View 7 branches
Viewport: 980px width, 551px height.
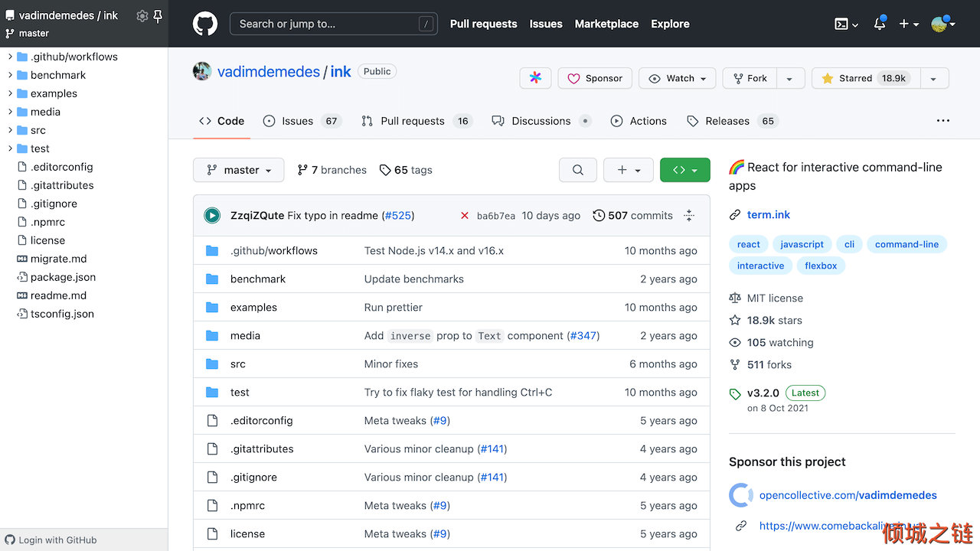coord(332,170)
